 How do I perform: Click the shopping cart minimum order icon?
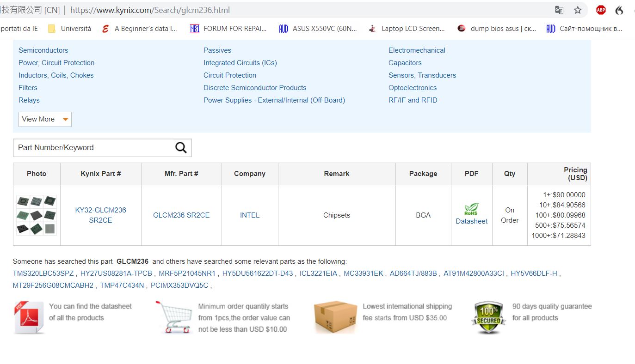point(173,317)
